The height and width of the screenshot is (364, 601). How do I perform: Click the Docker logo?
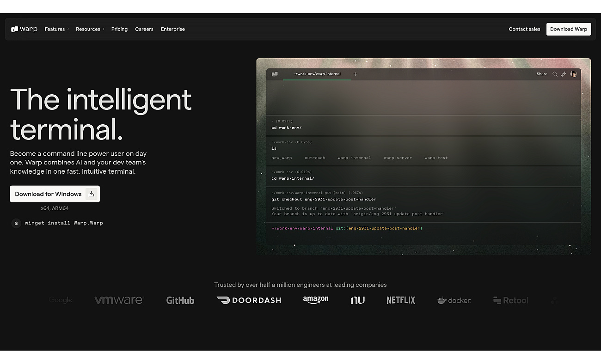(454, 300)
